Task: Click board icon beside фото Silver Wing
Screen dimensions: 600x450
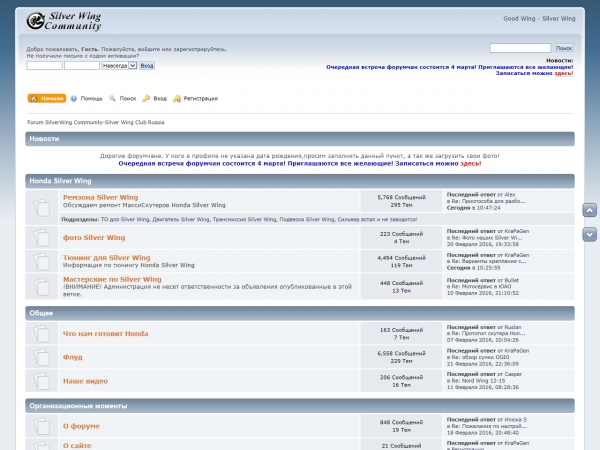Action: [42, 238]
